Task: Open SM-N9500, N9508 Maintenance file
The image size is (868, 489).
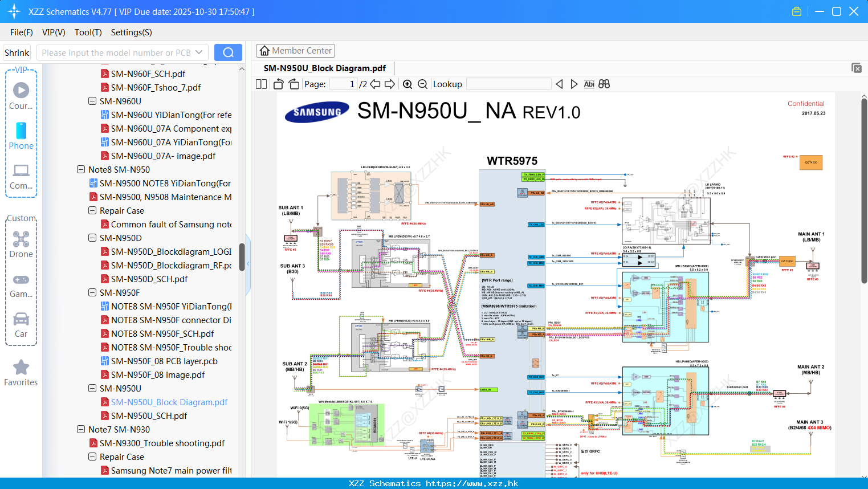Action: point(165,197)
